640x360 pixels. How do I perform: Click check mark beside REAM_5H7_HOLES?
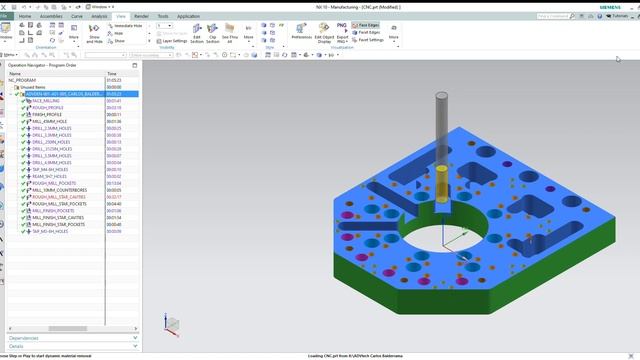pos(23,176)
